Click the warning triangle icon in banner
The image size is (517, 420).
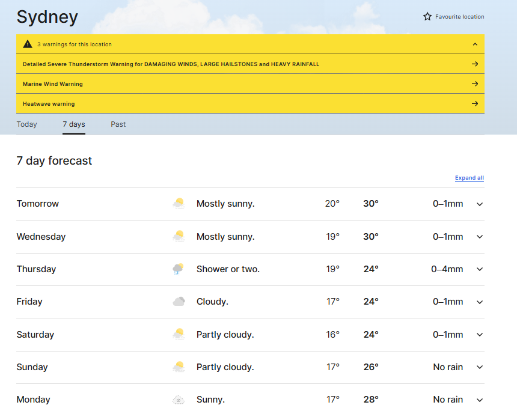28,44
